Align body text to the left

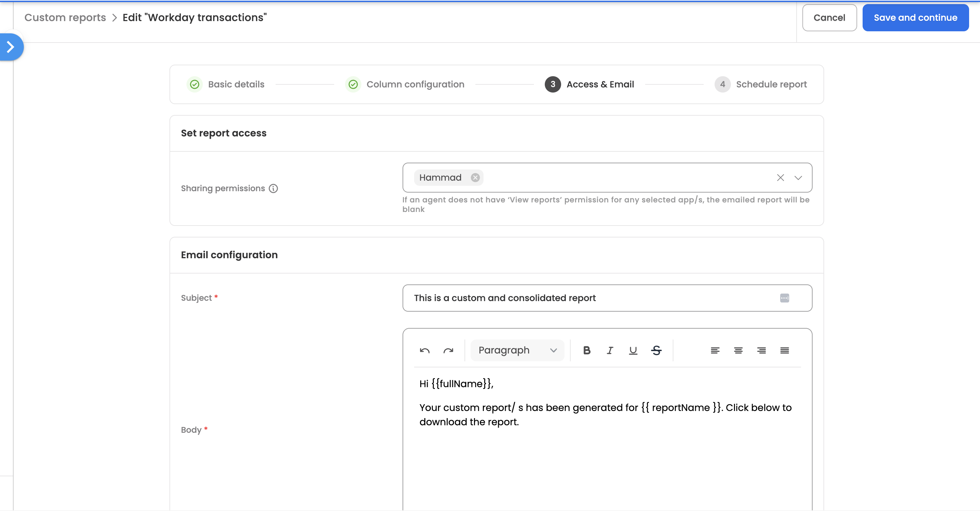tap(715, 350)
